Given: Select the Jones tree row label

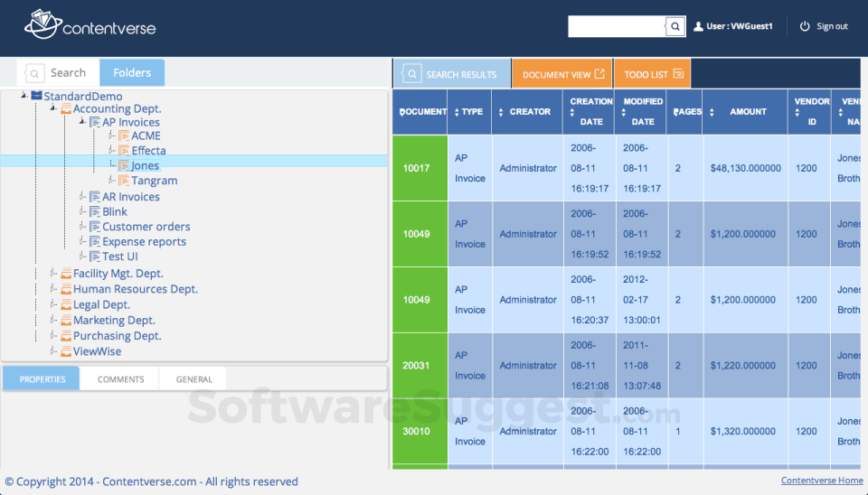Looking at the screenshot, I should pyautogui.click(x=145, y=165).
